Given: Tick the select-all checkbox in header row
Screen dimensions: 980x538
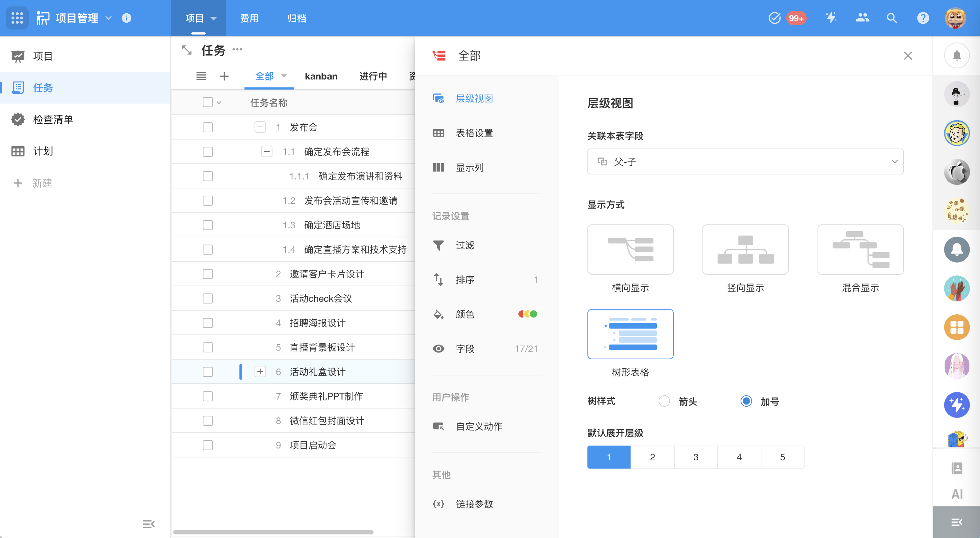Looking at the screenshot, I should (207, 102).
